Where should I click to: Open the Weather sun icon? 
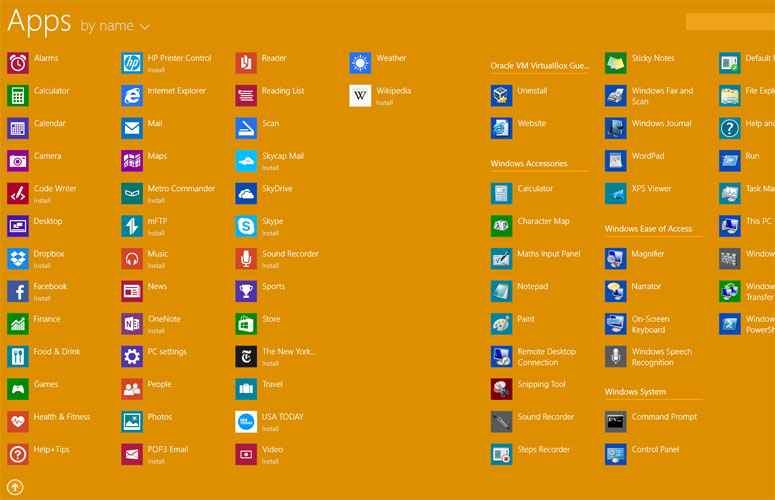point(360,63)
